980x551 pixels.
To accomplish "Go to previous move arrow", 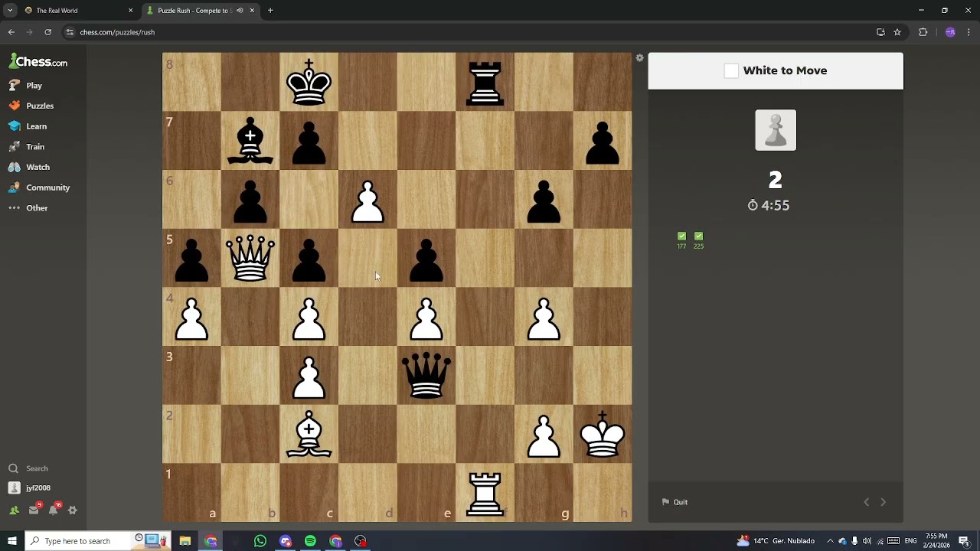I will click(866, 502).
